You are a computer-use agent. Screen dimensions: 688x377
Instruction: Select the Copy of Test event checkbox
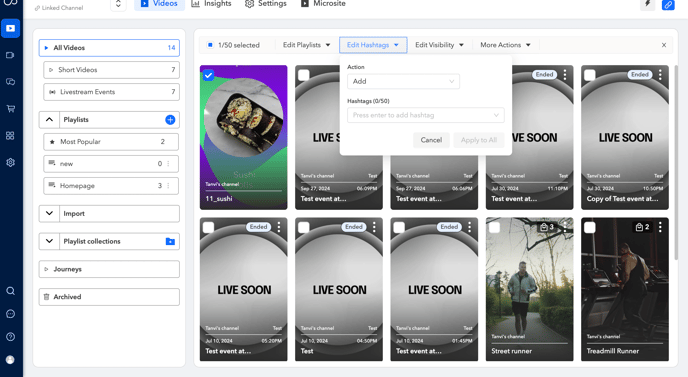point(590,75)
